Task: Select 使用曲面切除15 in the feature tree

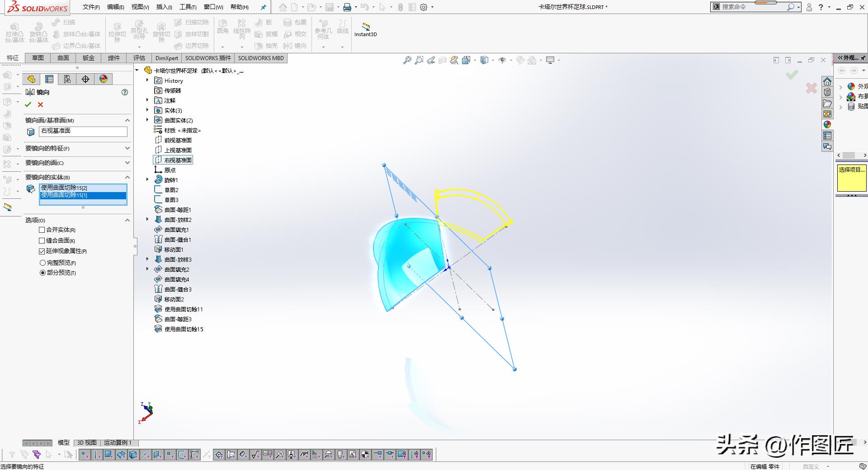Action: tap(184, 329)
